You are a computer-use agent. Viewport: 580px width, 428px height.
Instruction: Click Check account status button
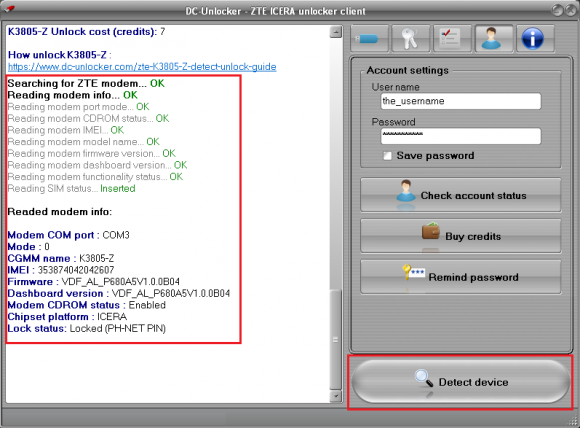461,195
